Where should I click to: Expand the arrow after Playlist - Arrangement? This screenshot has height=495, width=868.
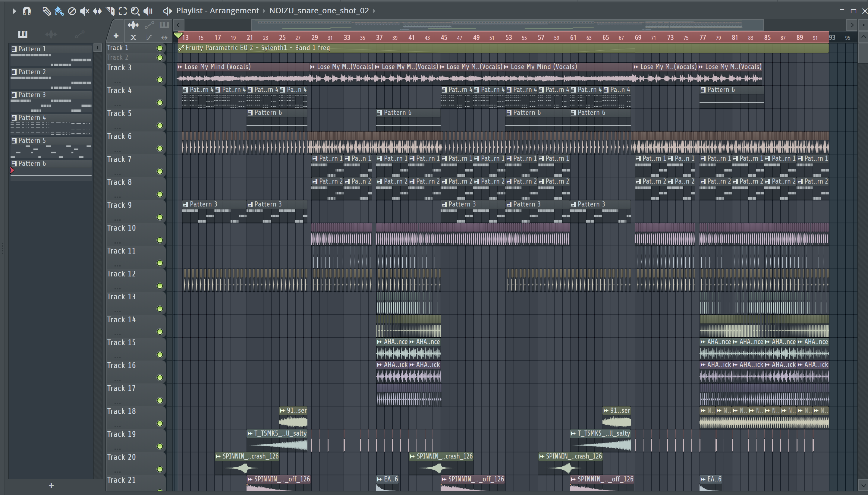264,11
